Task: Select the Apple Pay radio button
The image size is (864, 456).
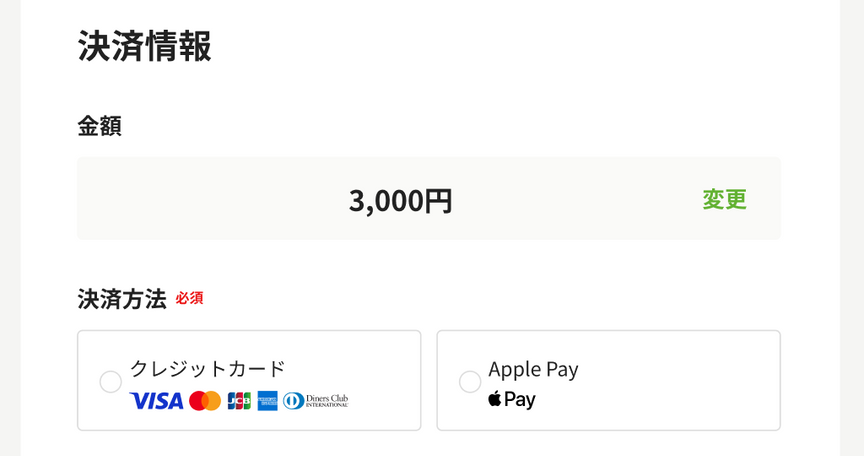Action: click(x=469, y=382)
